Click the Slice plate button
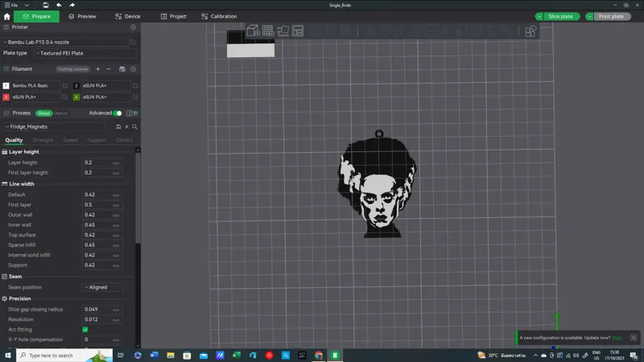 pos(560,16)
